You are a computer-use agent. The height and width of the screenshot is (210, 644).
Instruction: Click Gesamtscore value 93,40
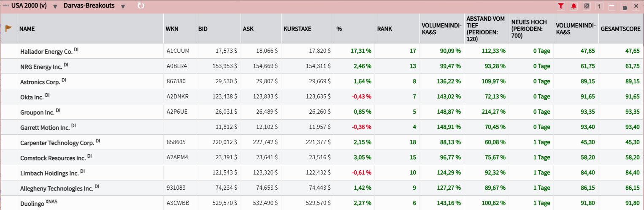tap(632, 127)
